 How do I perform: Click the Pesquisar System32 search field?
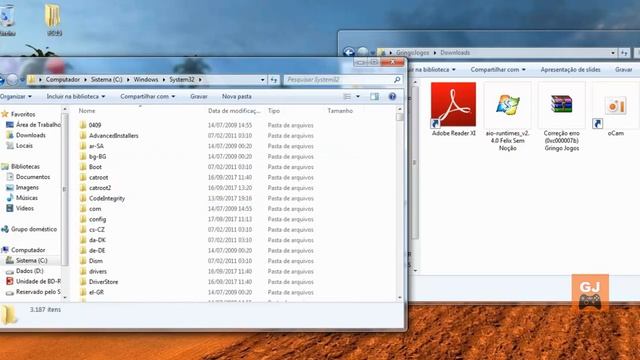pyautogui.click(x=339, y=80)
